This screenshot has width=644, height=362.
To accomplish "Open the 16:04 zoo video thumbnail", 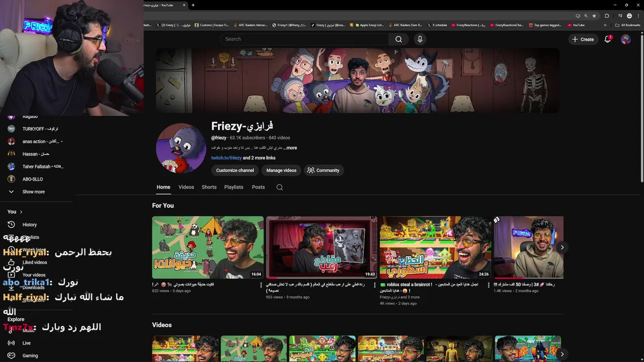I will click(208, 247).
